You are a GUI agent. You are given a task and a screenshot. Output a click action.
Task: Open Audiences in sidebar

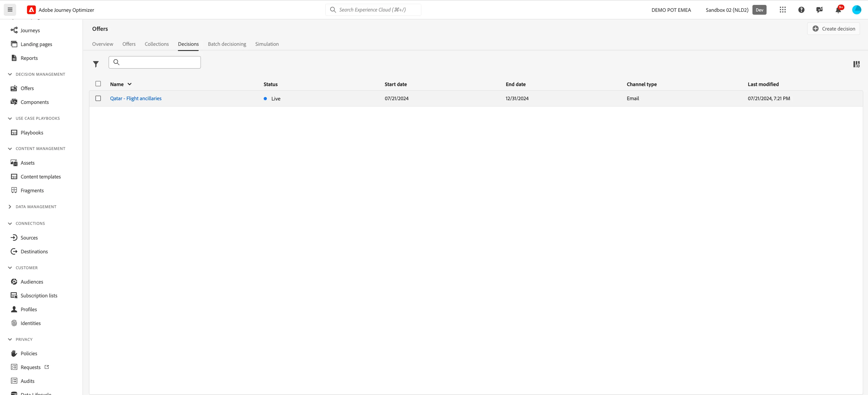(x=32, y=282)
